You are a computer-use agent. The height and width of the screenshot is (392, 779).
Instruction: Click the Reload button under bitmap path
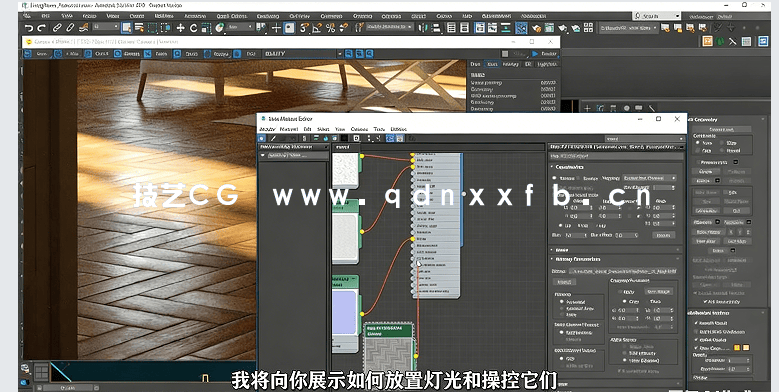click(x=564, y=282)
